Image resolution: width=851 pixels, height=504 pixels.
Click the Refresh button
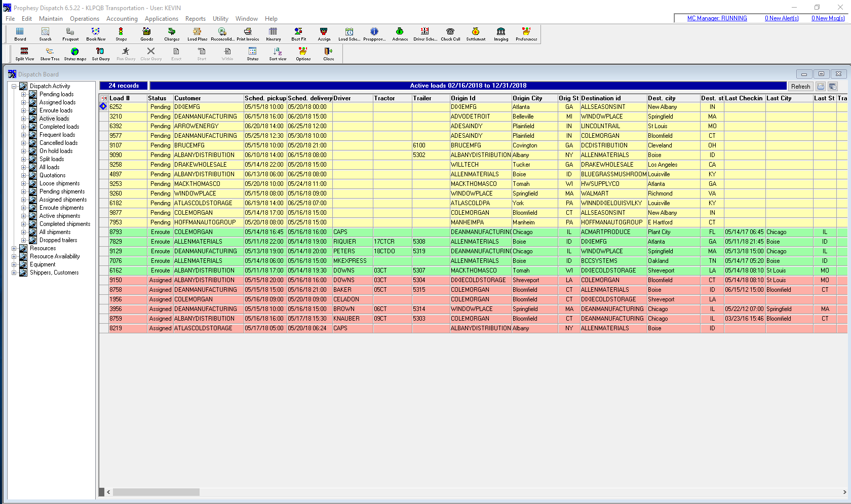[800, 87]
